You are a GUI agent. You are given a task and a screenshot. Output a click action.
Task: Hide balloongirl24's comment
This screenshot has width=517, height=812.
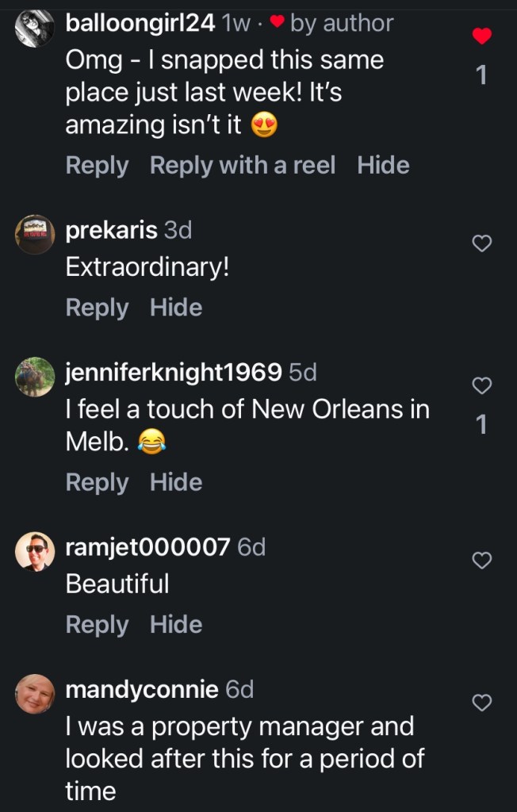(x=383, y=166)
